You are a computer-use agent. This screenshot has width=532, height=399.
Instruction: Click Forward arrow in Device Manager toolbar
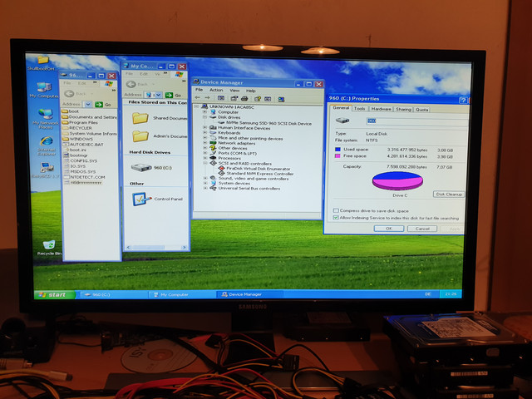click(207, 98)
